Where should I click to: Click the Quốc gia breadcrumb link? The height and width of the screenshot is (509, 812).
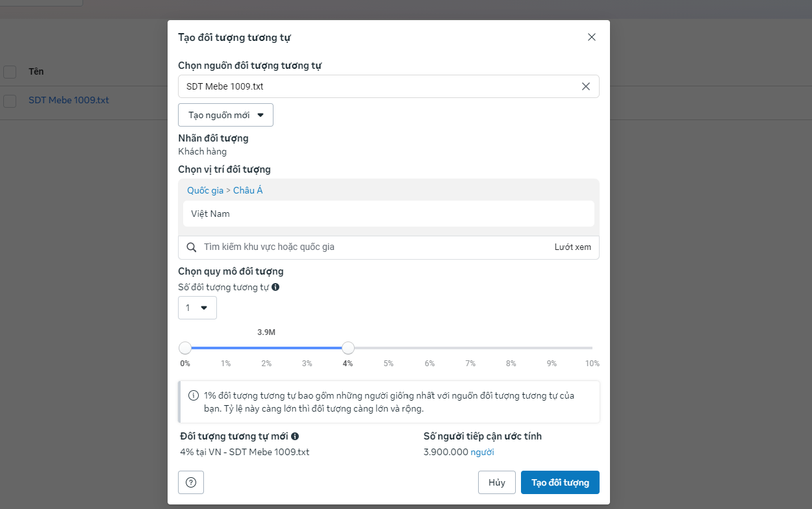point(205,190)
